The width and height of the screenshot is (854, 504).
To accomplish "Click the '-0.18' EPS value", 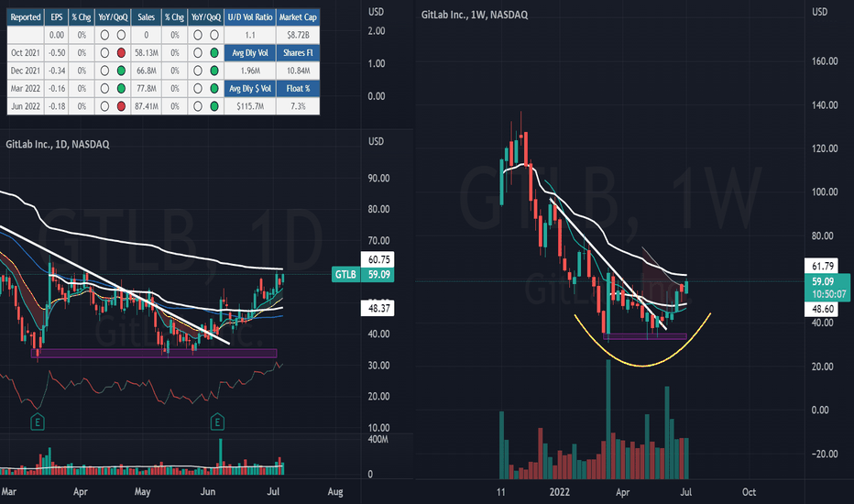I will (57, 106).
